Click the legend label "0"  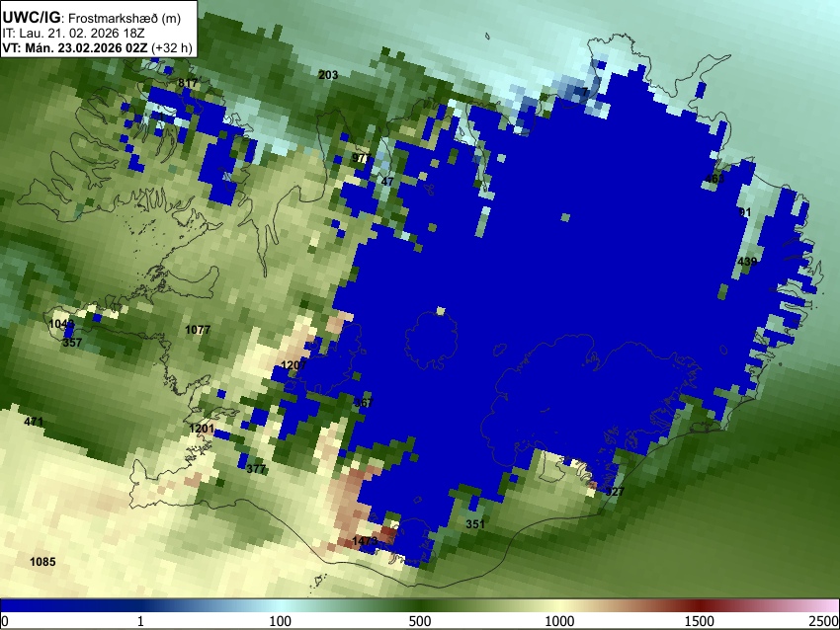click(x=5, y=621)
